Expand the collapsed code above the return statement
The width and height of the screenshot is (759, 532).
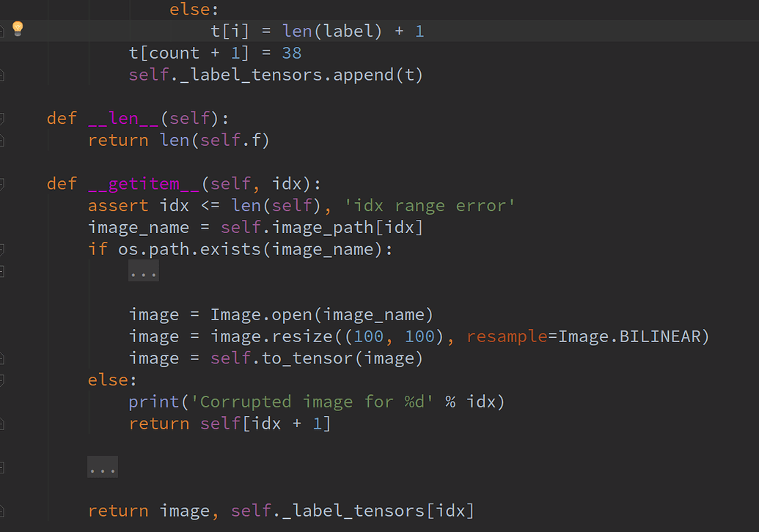tap(102, 467)
